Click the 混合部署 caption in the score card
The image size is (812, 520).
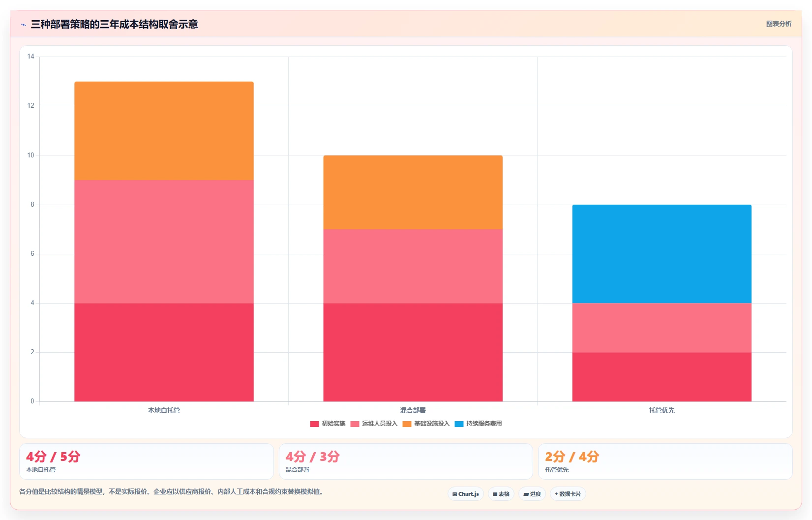coord(298,470)
